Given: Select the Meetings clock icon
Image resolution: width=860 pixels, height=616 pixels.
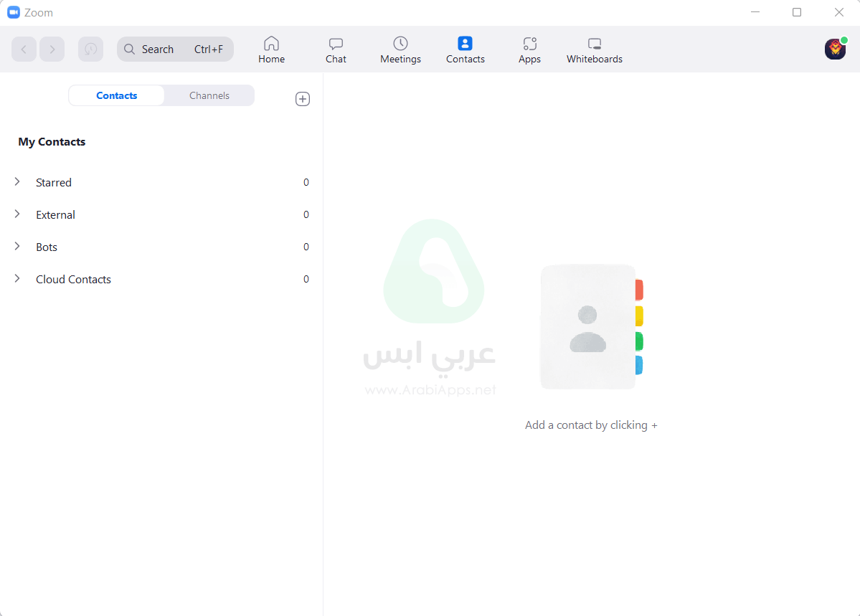Looking at the screenshot, I should coord(400,44).
